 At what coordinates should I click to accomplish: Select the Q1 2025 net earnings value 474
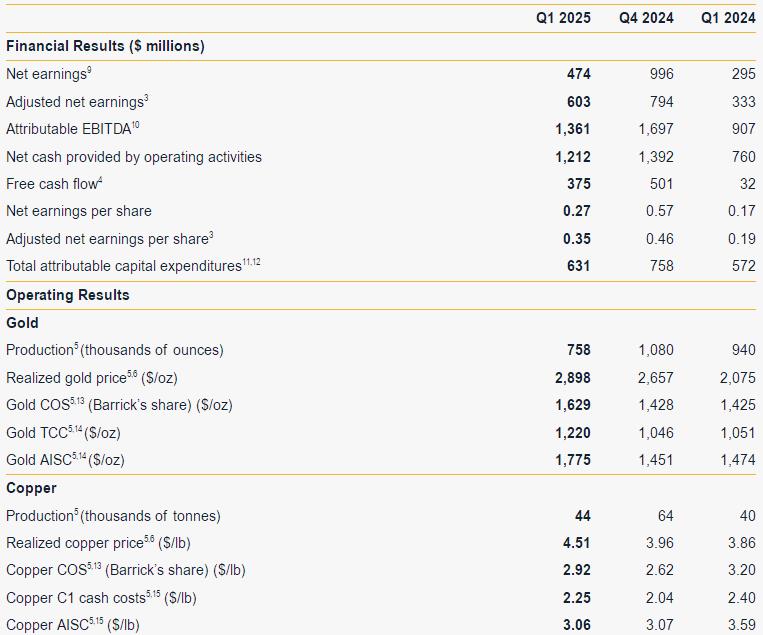coord(579,73)
